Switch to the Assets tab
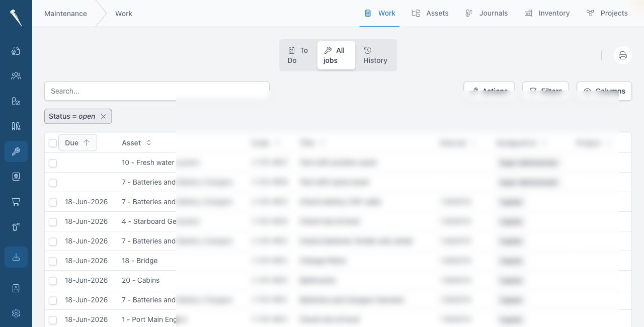This screenshot has height=327, width=644. click(x=430, y=13)
